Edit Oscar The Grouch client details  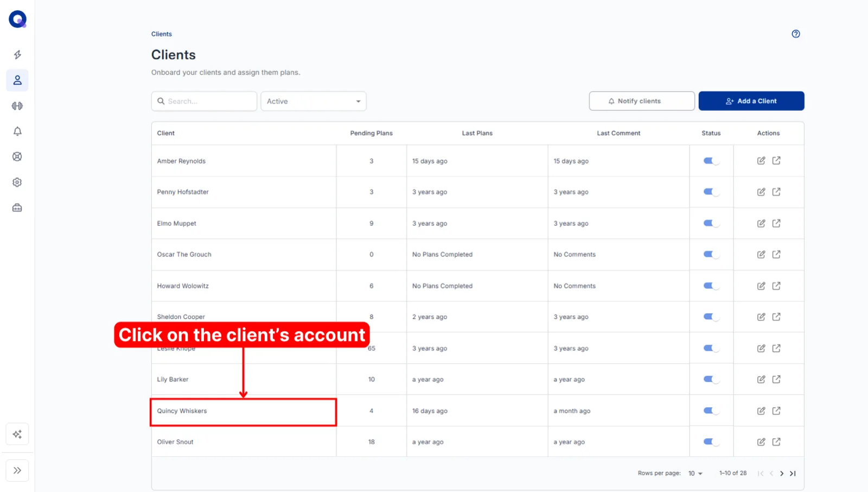[761, 254]
